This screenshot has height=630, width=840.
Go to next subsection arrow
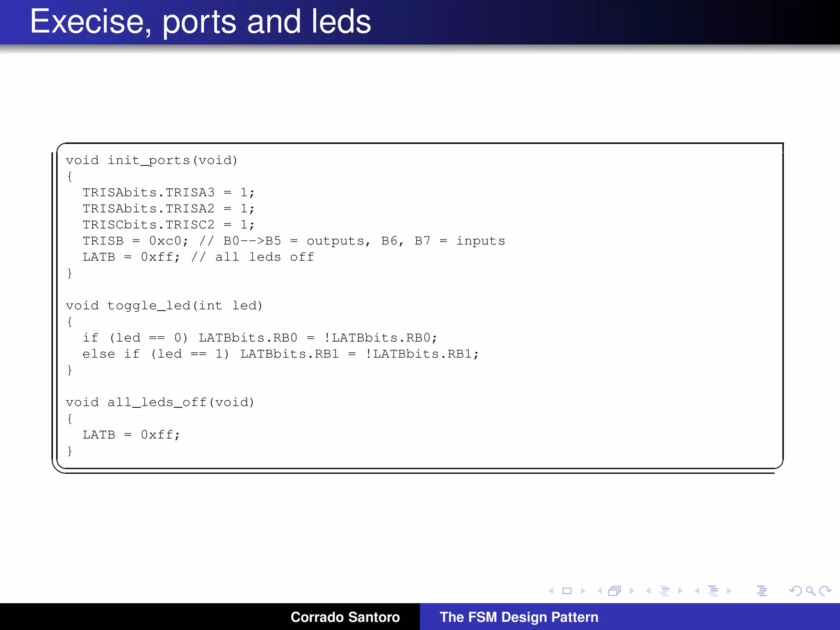tap(680, 591)
